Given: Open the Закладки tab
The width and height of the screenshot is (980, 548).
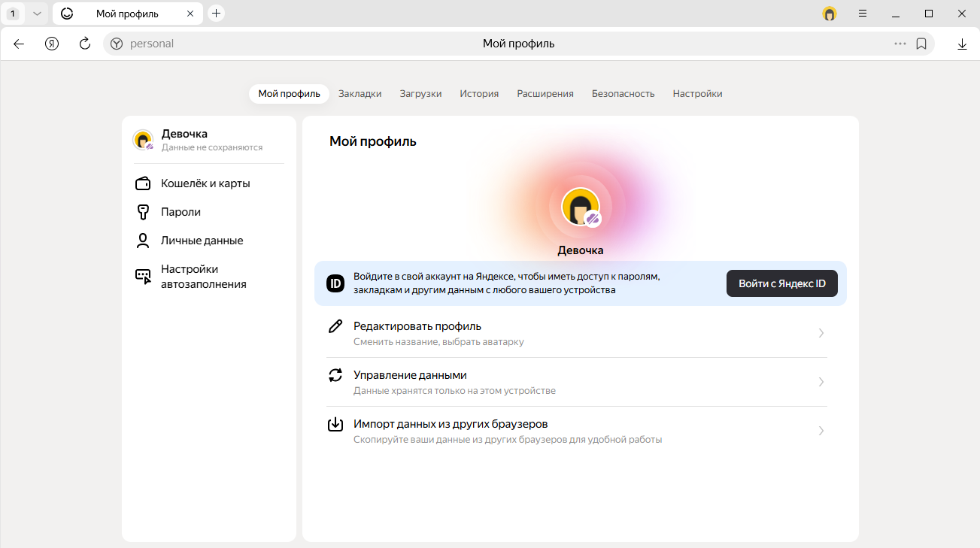Looking at the screenshot, I should (x=360, y=94).
